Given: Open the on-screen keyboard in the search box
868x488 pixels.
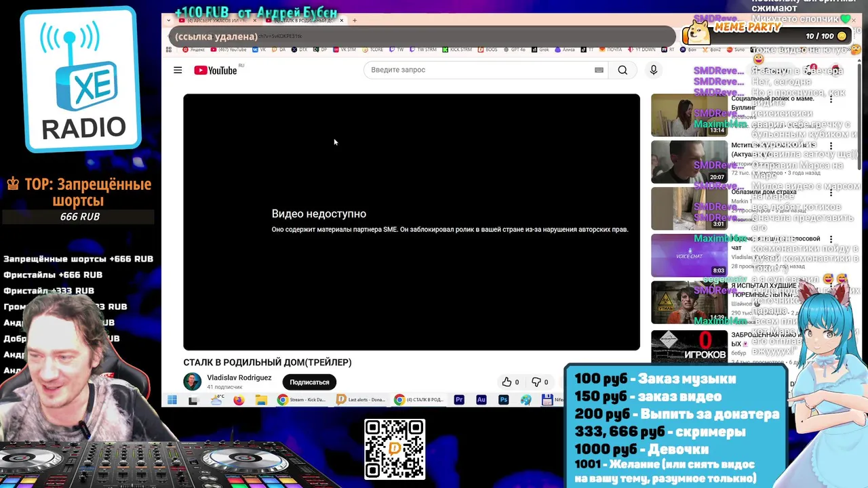Looking at the screenshot, I should click(599, 70).
